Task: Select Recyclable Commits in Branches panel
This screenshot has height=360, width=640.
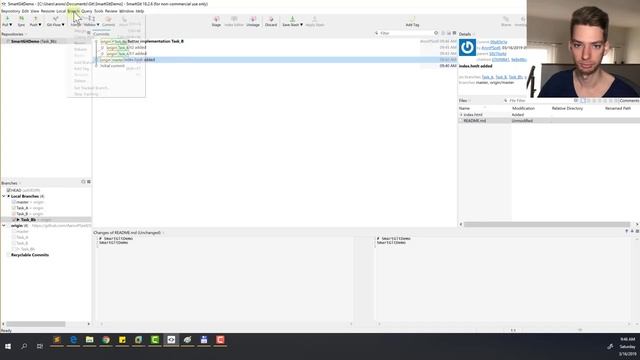Action: coord(30,255)
